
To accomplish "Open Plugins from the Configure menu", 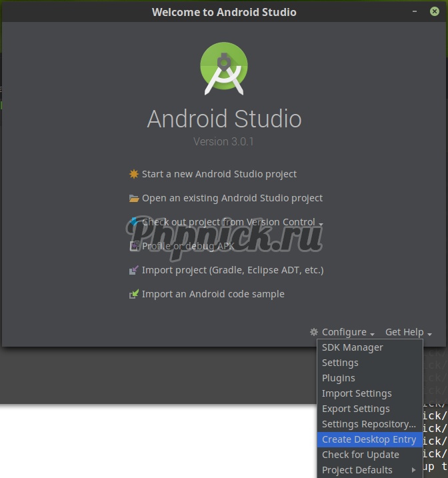I will coord(338,378).
